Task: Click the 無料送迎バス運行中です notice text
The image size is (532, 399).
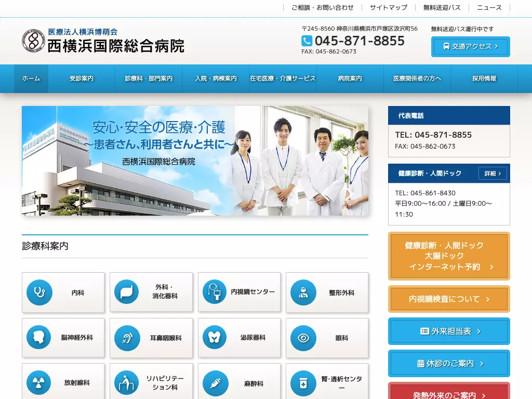Action: 462,29
